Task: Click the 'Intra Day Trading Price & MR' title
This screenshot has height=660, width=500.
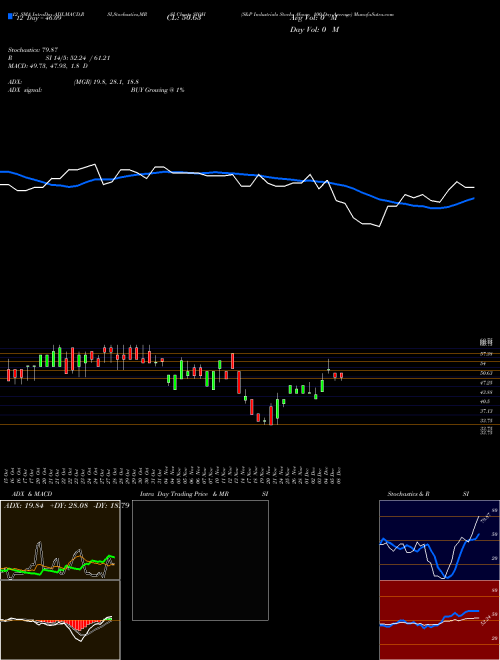Action: [185, 494]
